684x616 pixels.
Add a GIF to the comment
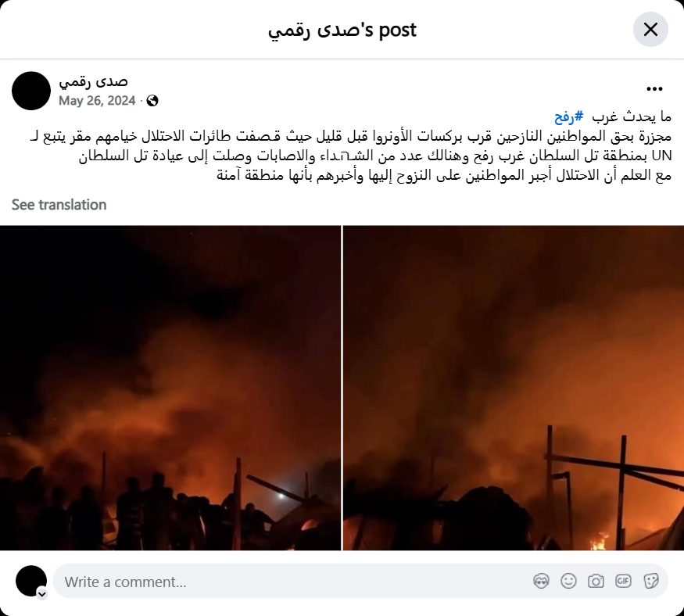click(x=623, y=581)
